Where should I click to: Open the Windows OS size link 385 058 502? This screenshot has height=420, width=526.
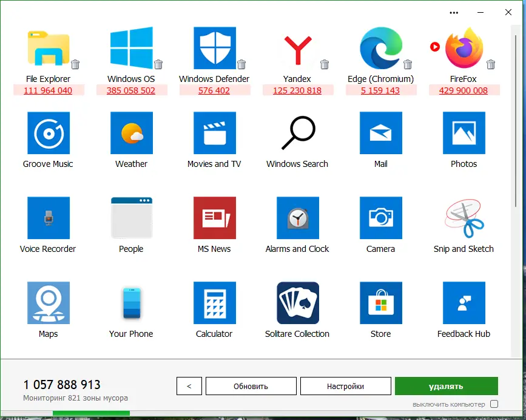pyautogui.click(x=131, y=90)
